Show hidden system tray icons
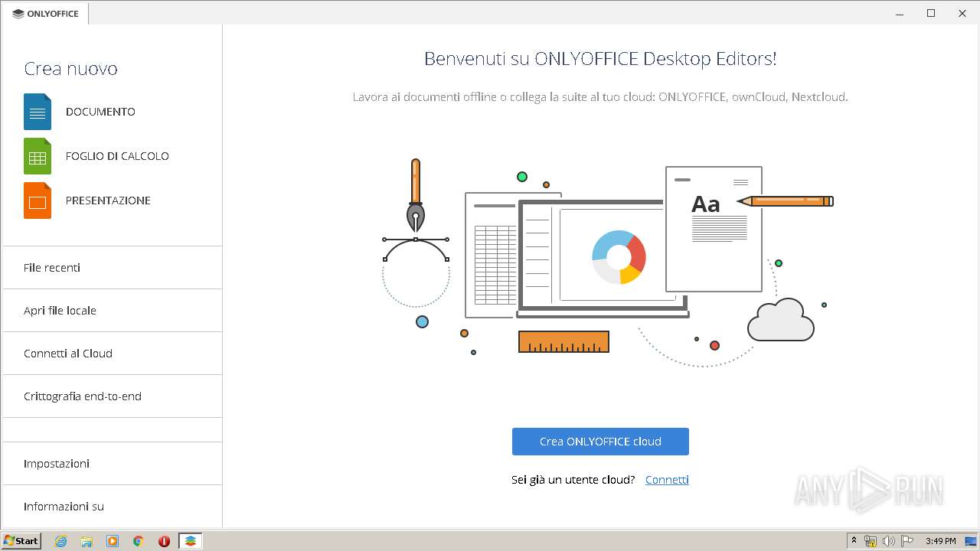 [854, 541]
